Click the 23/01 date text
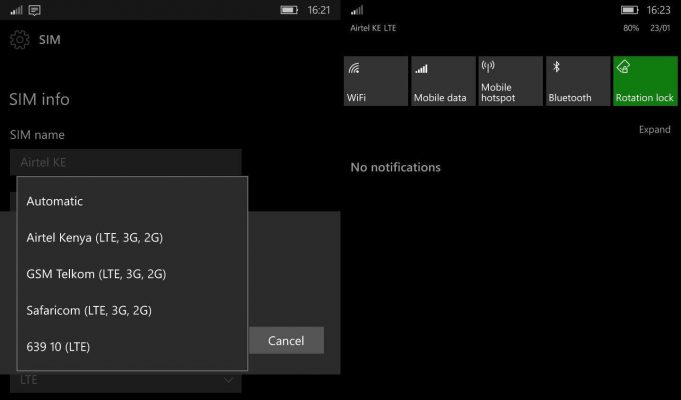Viewport: 681px width, 400px height. pyautogui.click(x=660, y=28)
